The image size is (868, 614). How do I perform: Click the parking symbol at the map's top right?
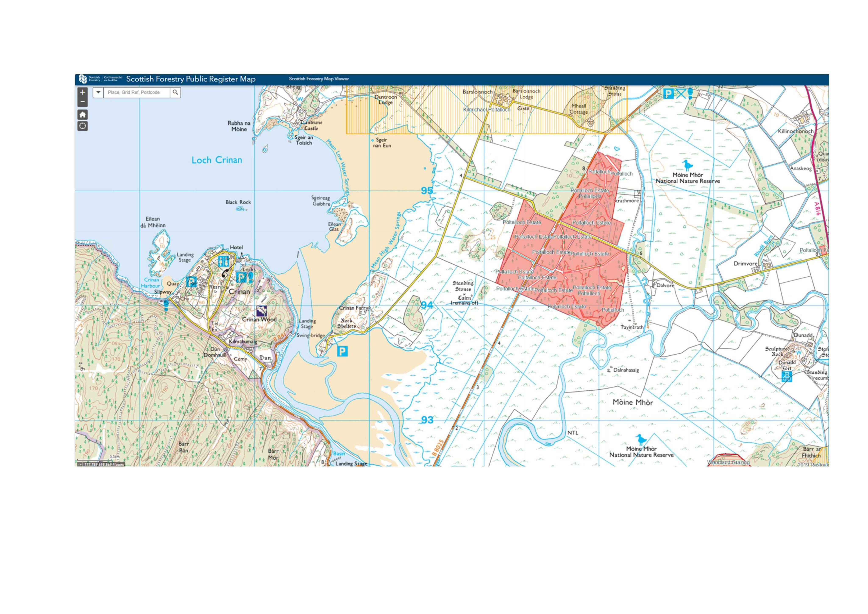(x=668, y=93)
